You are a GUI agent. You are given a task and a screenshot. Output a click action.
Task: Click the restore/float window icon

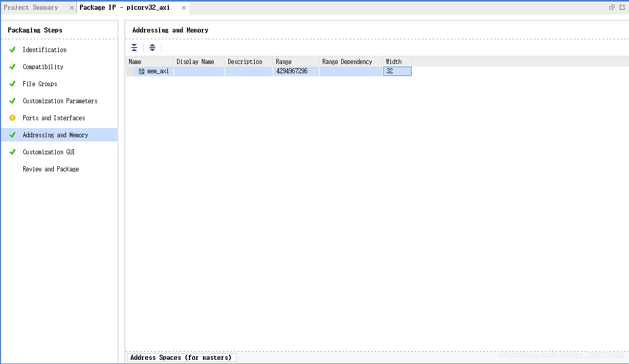click(612, 7)
